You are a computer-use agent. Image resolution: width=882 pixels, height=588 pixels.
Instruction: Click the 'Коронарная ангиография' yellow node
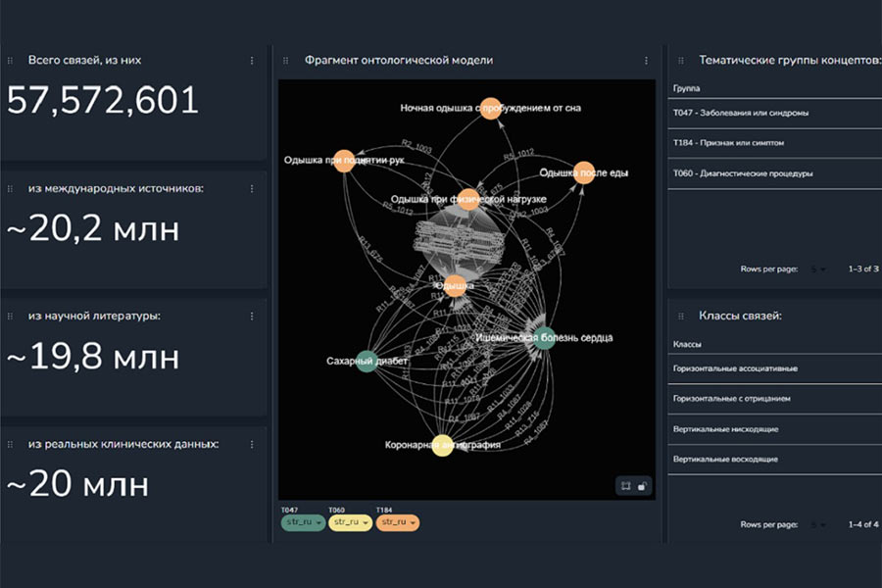442,445
